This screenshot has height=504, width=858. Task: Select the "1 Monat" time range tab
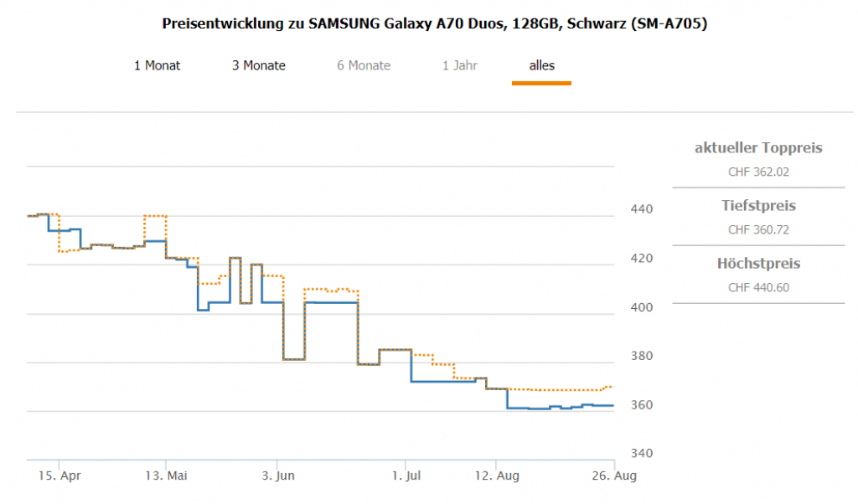157,65
